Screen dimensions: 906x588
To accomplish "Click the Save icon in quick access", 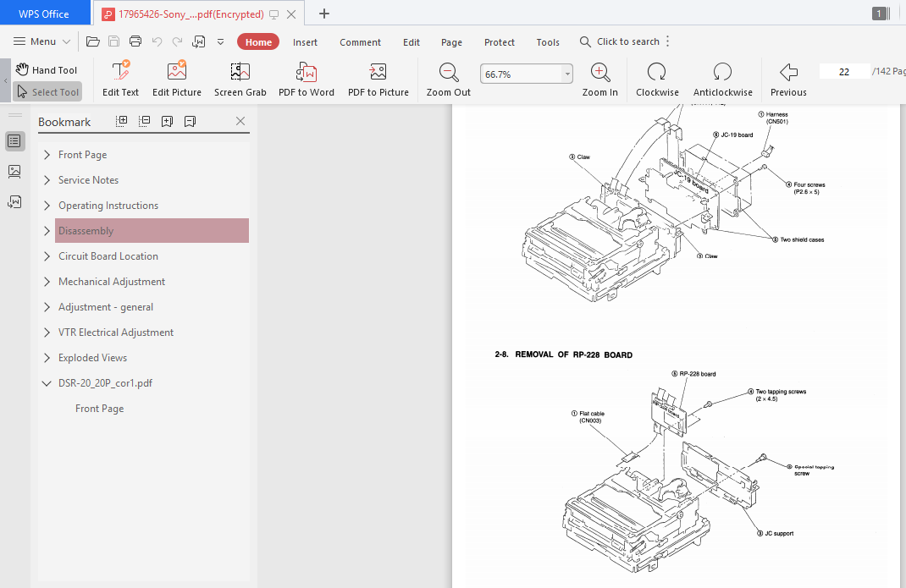I will point(113,41).
